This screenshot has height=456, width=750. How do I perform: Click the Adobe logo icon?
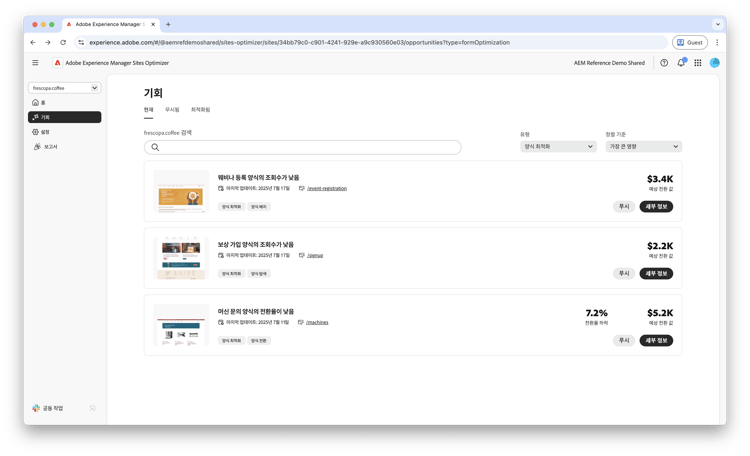click(x=57, y=63)
